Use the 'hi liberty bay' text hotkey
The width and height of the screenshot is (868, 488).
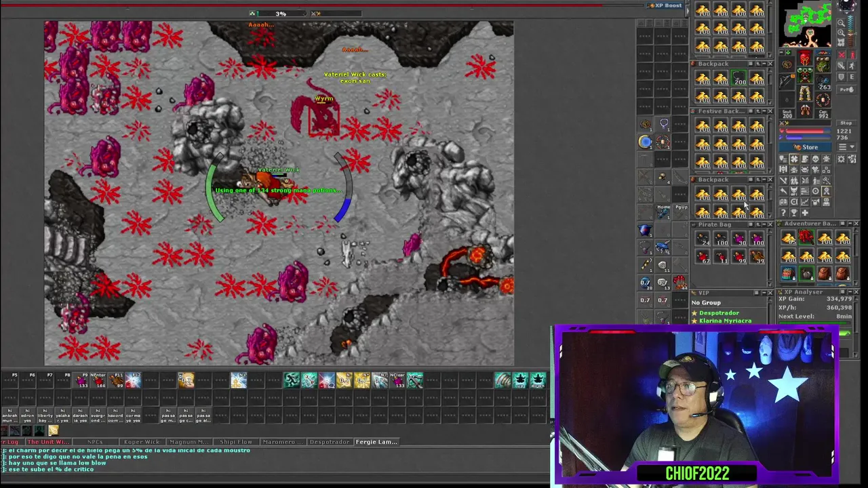point(45,415)
